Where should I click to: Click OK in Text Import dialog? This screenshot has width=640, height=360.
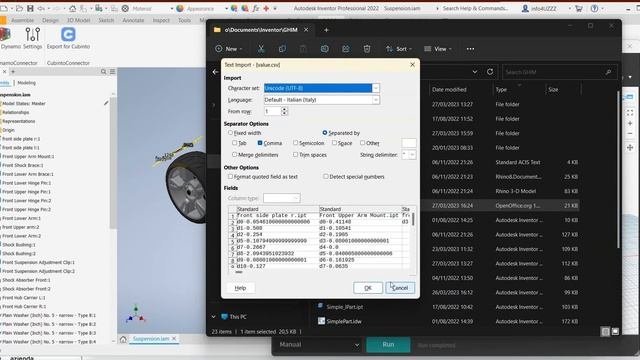(x=368, y=288)
